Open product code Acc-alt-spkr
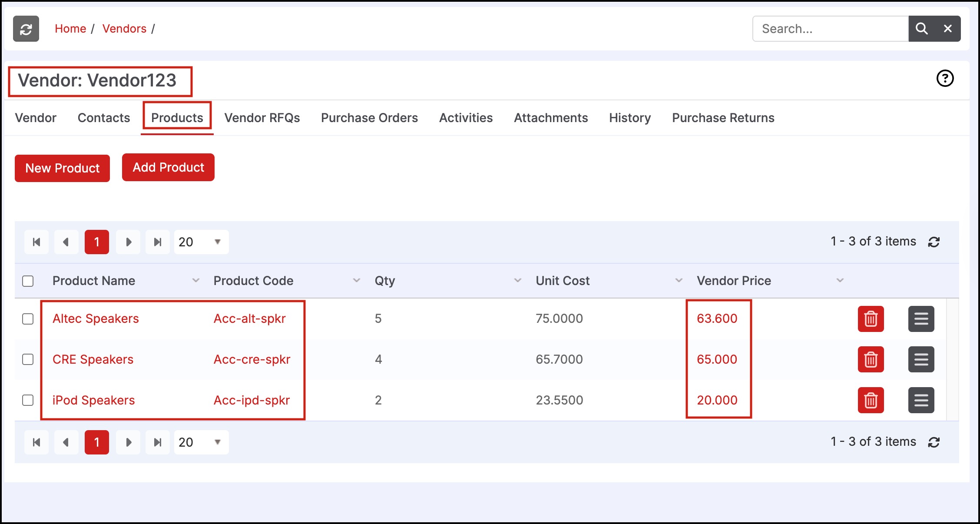The width and height of the screenshot is (980, 524). (x=250, y=318)
